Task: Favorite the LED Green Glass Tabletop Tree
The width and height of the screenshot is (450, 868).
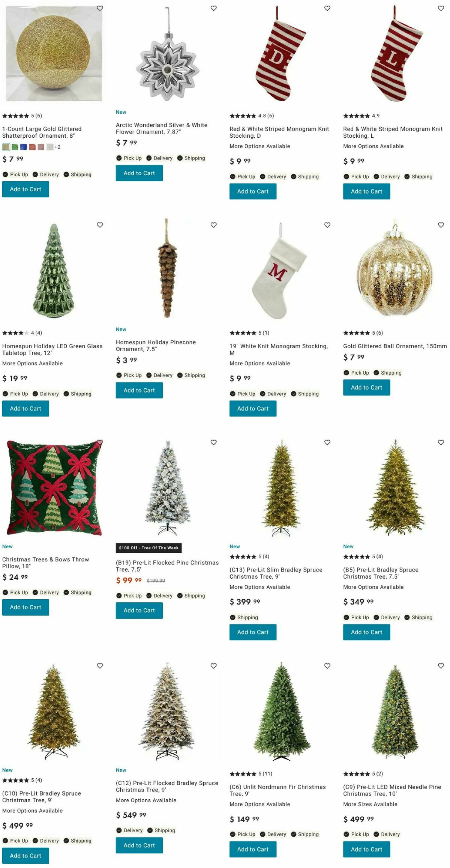Action: 100,225
